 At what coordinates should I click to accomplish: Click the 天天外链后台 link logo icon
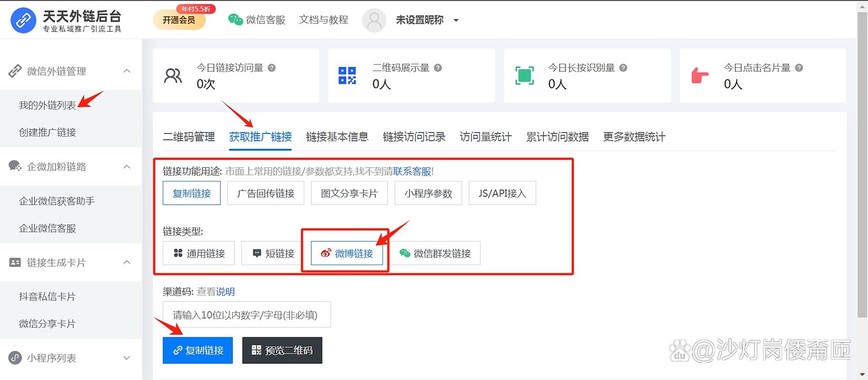(23, 20)
